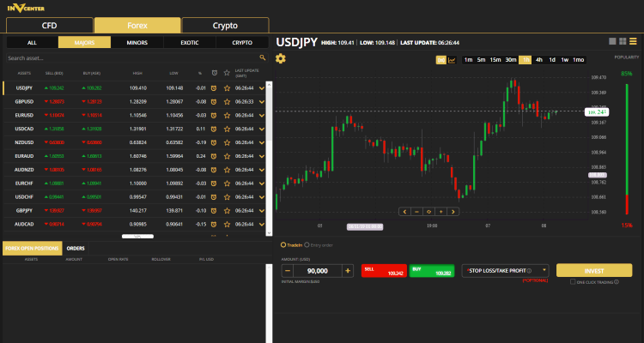
Task: Zoom in chart with plus button
Action: (441, 212)
